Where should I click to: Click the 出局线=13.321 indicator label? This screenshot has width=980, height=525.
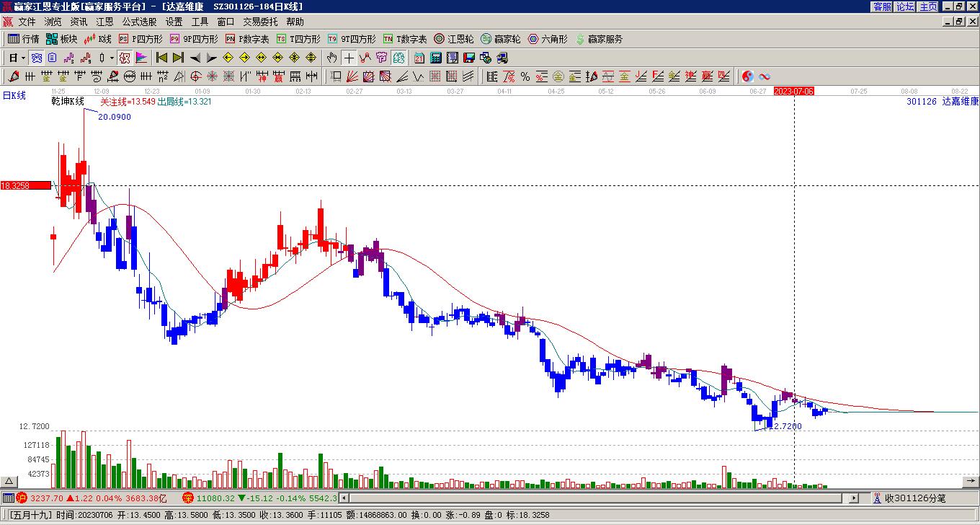[184, 102]
